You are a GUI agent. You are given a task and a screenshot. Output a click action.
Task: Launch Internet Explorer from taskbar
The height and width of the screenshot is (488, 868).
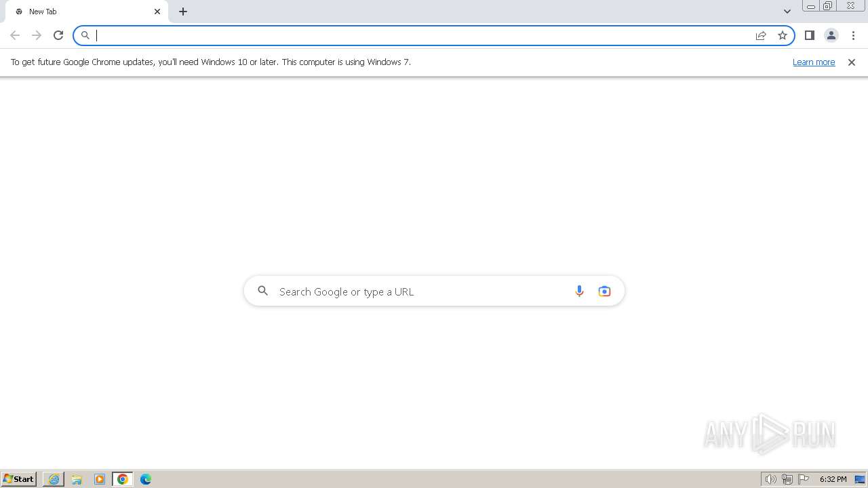click(54, 479)
